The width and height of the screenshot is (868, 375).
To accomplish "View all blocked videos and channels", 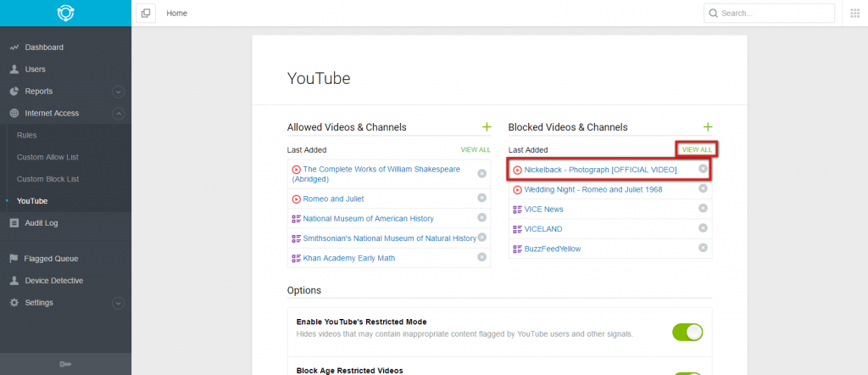I will click(x=697, y=149).
